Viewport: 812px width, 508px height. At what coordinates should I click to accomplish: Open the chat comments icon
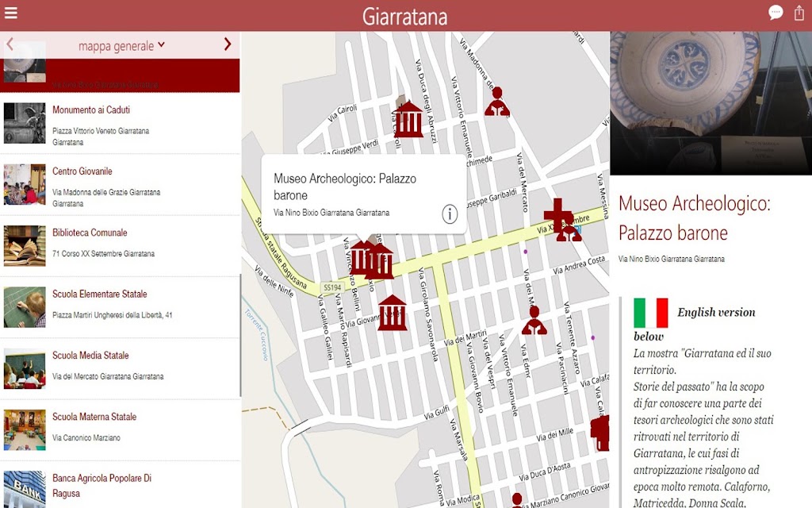coord(776,13)
